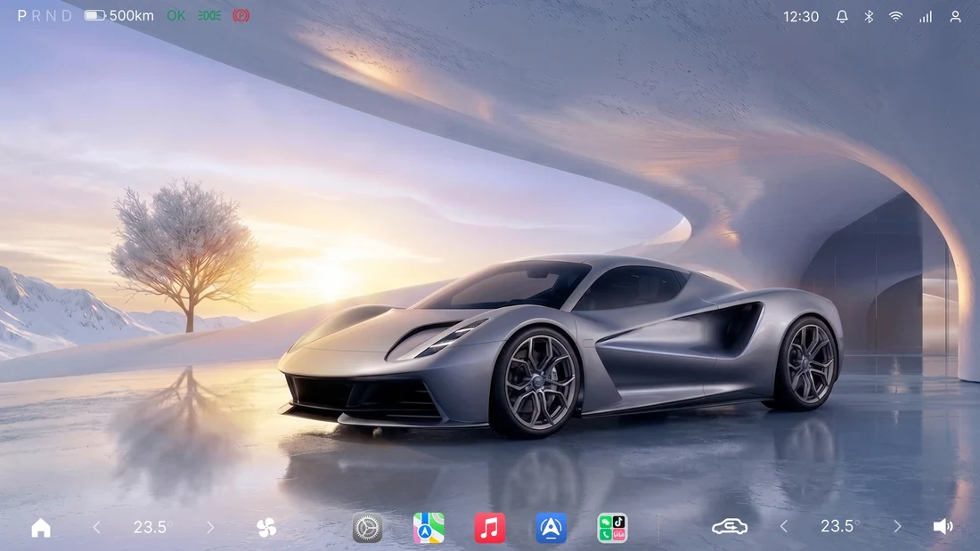Tap the car air recirculation icon

(730, 527)
